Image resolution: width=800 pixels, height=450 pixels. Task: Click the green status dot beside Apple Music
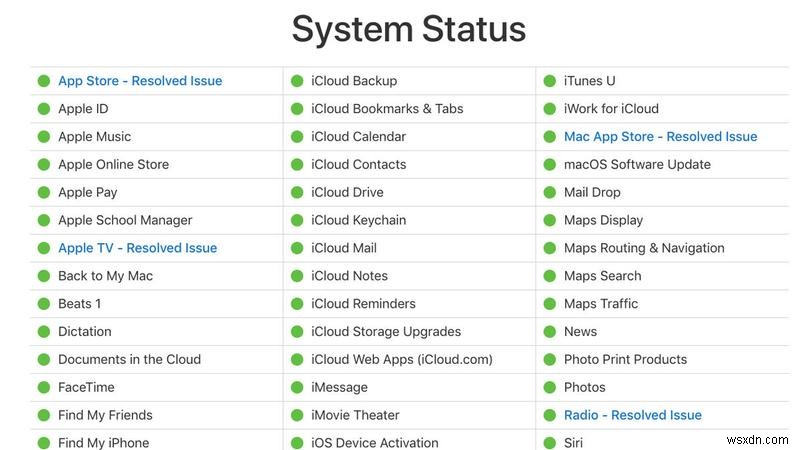click(44, 137)
